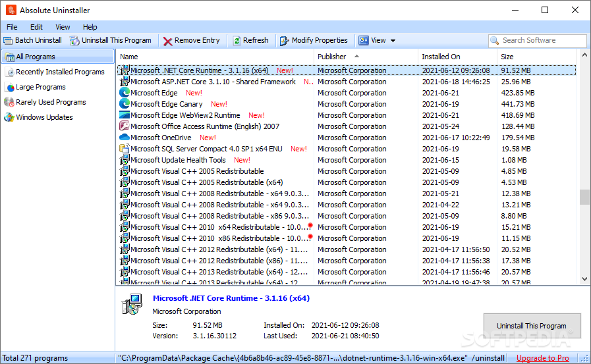Click the Visual C++ 2005 Redistributable (x64) icon
The image size is (591, 364).
125,182
